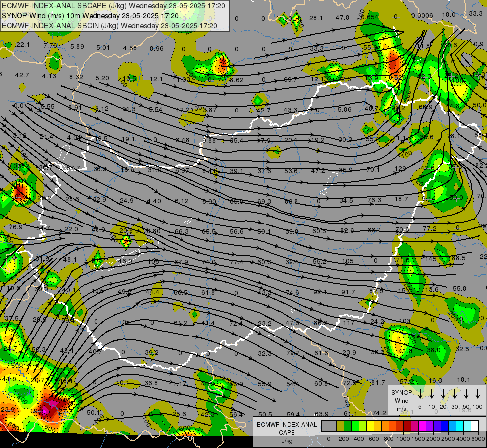
Task: Click the map value '0.0006'
Action: pos(422,16)
